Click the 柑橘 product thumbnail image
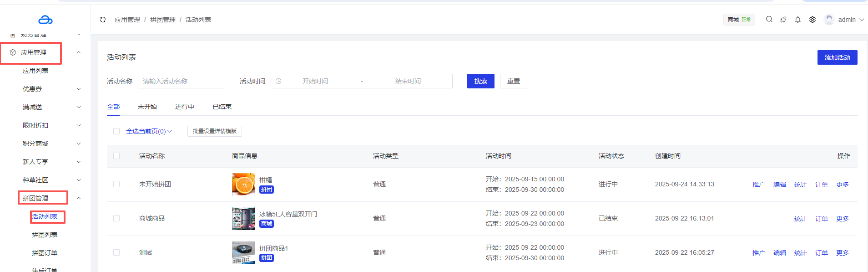The height and width of the screenshot is (272, 868). click(x=243, y=184)
